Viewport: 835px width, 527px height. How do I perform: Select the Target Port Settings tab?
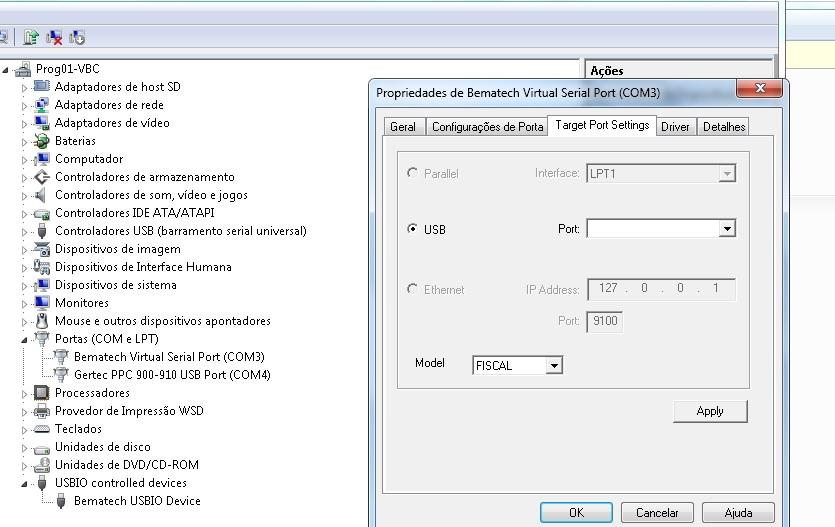click(x=602, y=125)
